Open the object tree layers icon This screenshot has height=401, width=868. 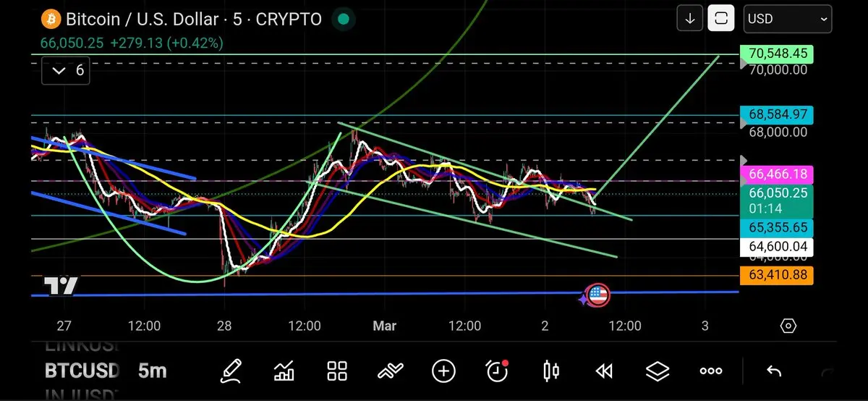click(x=658, y=371)
